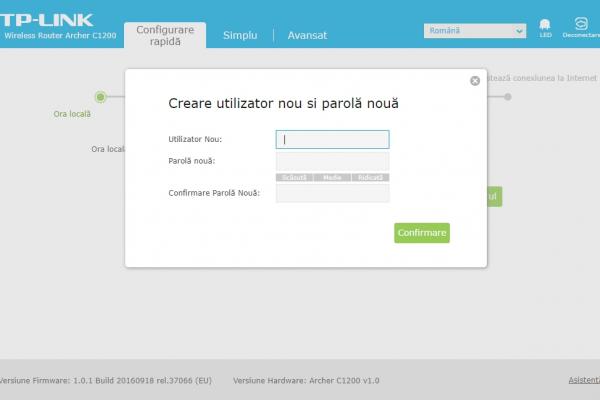Focus the Utilizator Nou input field

(332, 139)
